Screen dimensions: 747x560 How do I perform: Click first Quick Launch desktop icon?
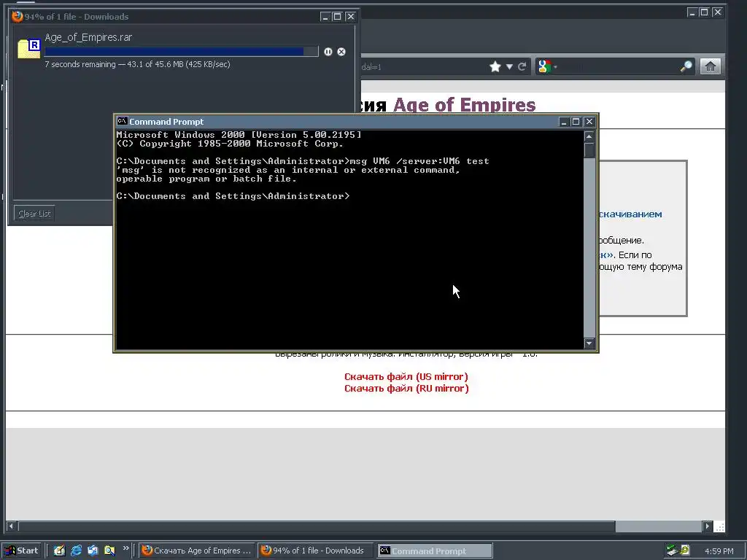59,551
